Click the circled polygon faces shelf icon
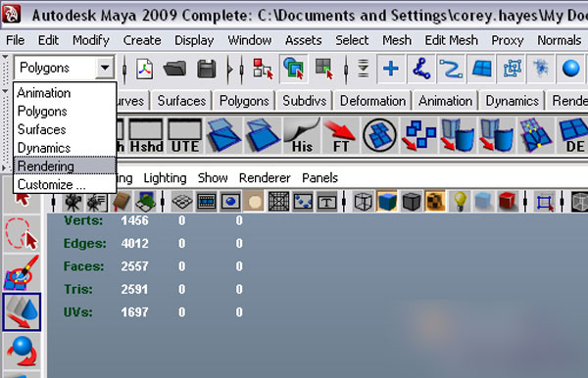 pyautogui.click(x=379, y=135)
